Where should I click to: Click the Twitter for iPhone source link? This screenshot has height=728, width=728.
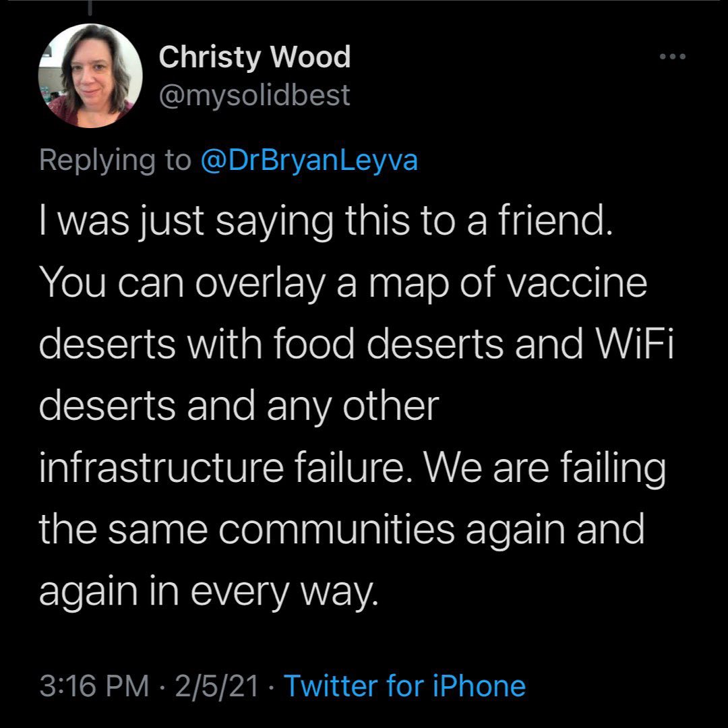404,686
